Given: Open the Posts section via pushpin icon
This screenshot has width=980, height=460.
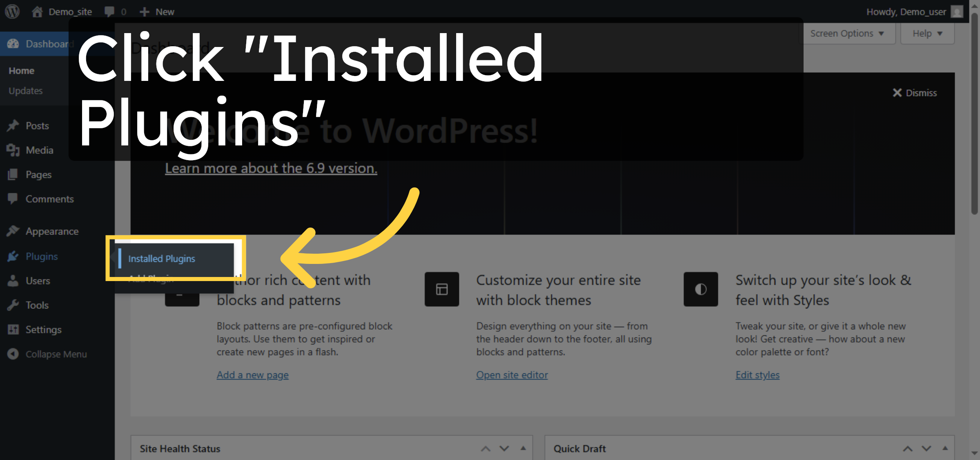Looking at the screenshot, I should click(13, 125).
